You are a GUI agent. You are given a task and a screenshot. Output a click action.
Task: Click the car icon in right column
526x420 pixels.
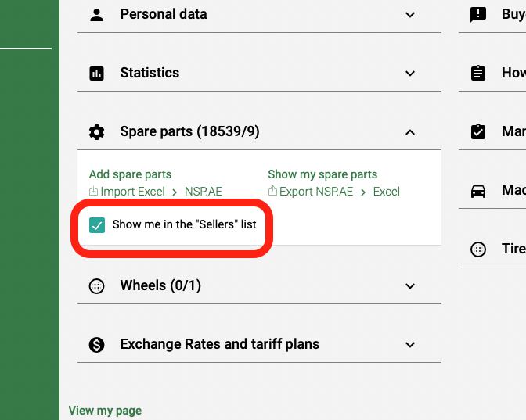(477, 192)
